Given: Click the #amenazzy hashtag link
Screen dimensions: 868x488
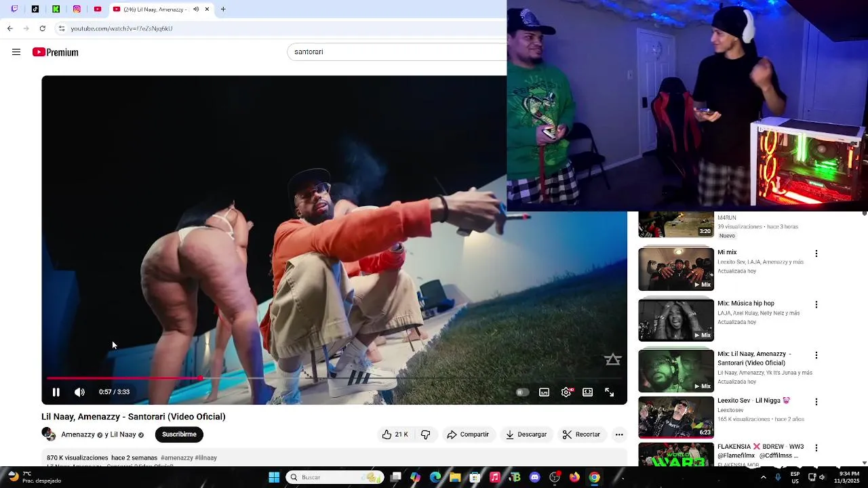Looking at the screenshot, I should [x=176, y=457].
